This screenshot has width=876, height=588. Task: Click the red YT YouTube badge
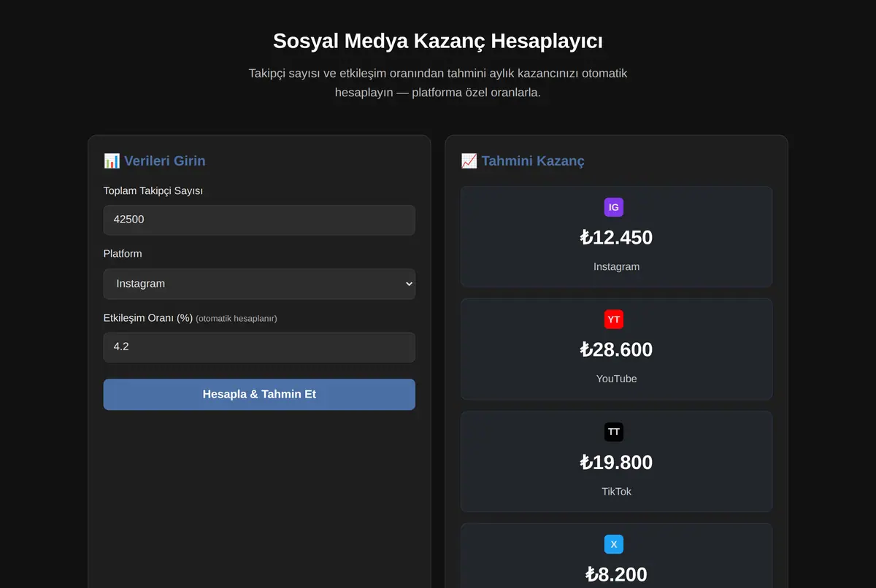tap(614, 320)
